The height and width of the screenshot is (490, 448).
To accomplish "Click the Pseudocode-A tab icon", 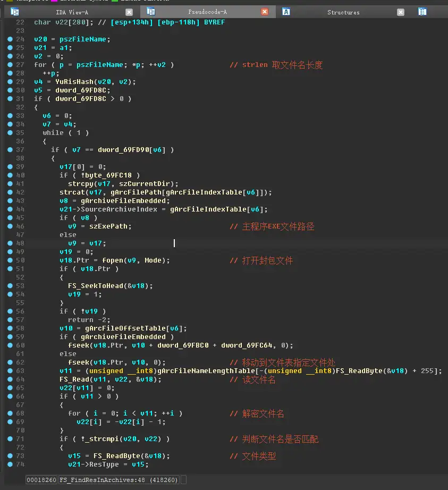I will click(147, 12).
